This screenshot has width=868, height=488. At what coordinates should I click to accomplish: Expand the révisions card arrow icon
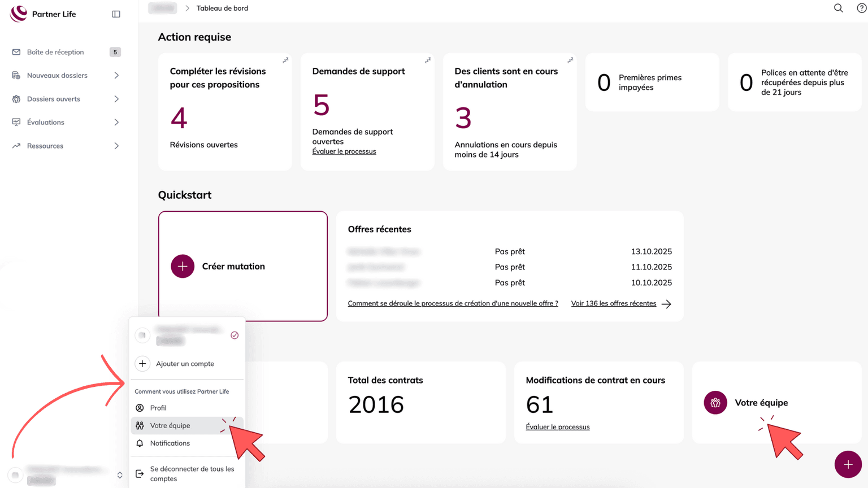285,60
